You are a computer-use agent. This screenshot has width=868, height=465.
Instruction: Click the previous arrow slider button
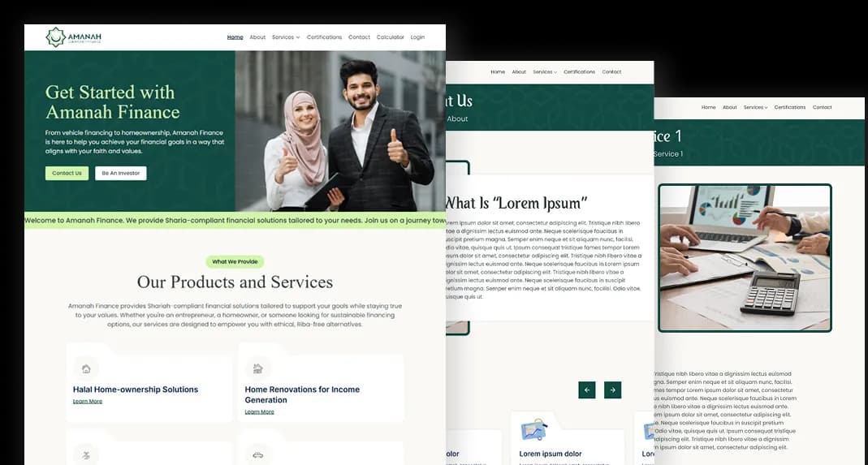(587, 390)
